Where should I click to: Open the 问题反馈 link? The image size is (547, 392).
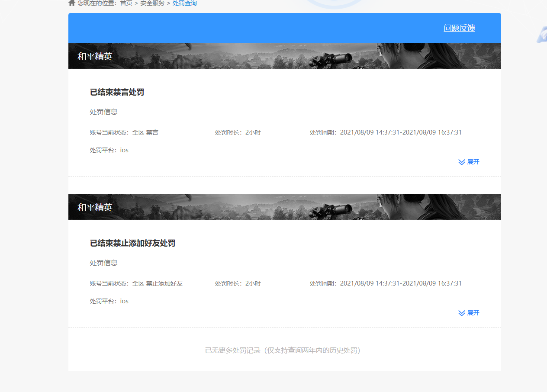pos(459,28)
